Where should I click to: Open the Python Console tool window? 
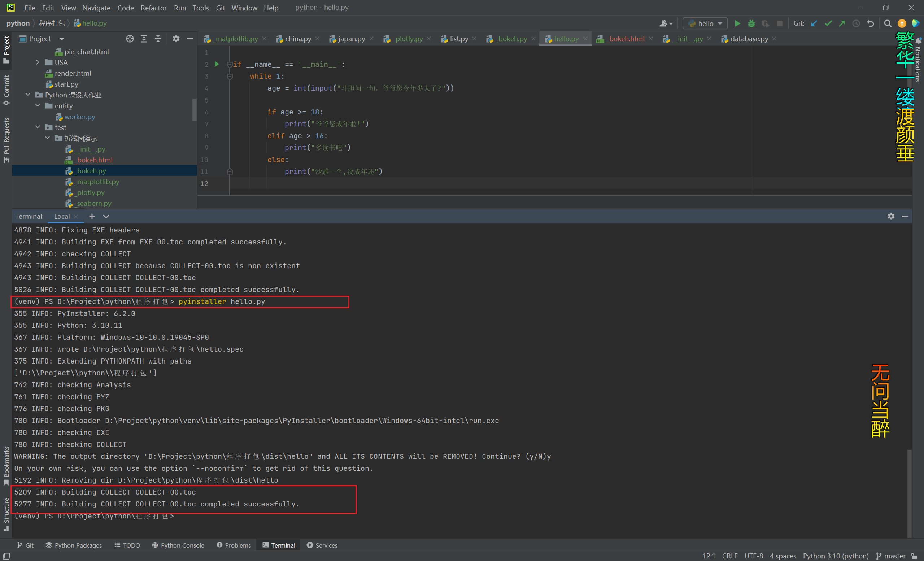coord(178,545)
